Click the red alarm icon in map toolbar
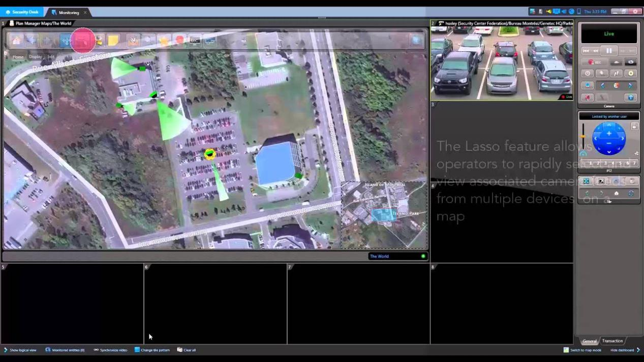Viewport: 644px width, 362px height. (x=179, y=41)
